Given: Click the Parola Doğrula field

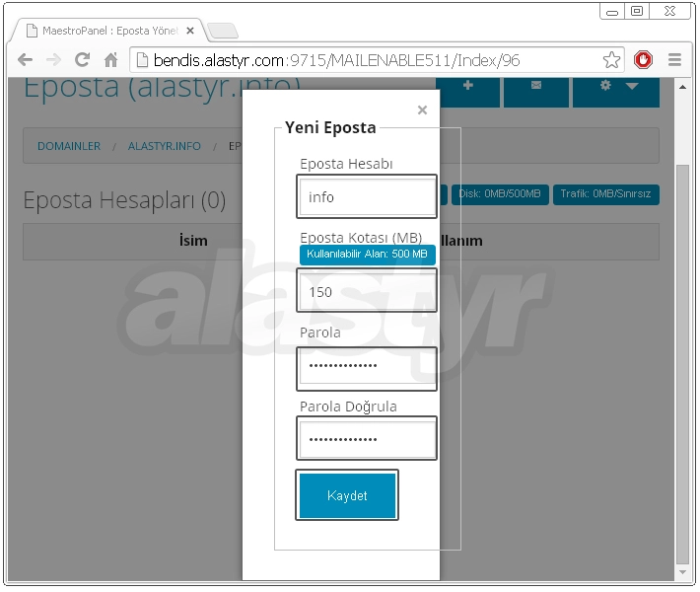Looking at the screenshot, I should coord(367,438).
